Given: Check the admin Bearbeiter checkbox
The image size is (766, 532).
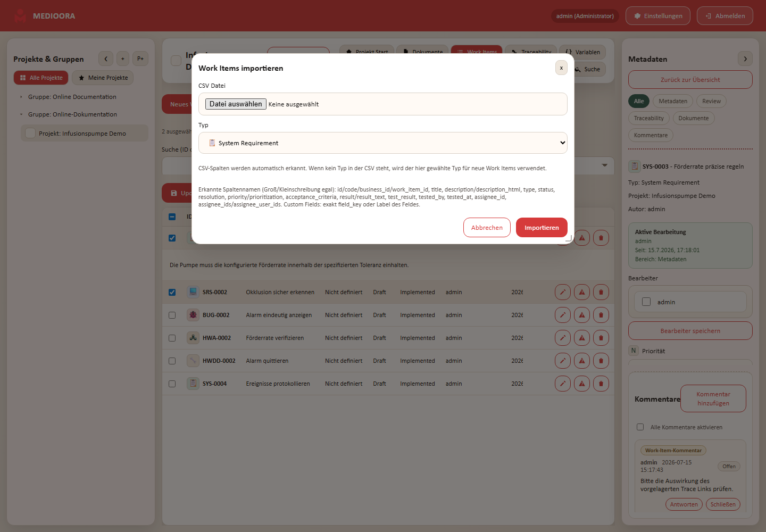Looking at the screenshot, I should click(646, 302).
